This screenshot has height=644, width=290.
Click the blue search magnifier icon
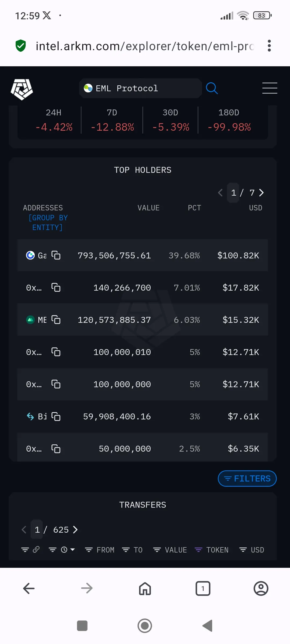[212, 88]
